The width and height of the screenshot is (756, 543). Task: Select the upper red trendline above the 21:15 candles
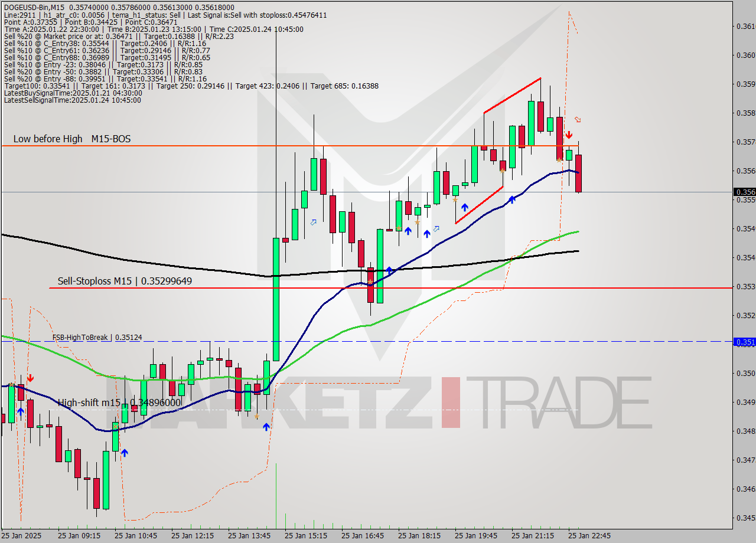[512, 95]
